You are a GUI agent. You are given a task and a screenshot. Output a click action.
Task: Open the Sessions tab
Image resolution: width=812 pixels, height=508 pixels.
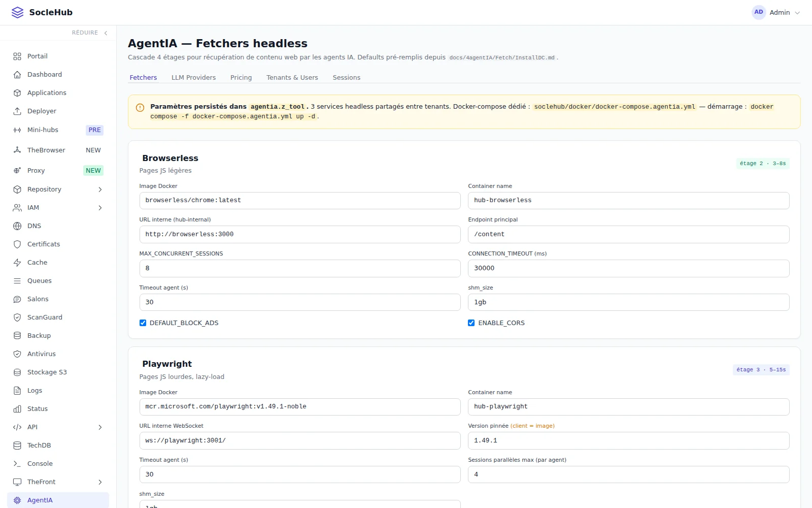[x=347, y=78]
